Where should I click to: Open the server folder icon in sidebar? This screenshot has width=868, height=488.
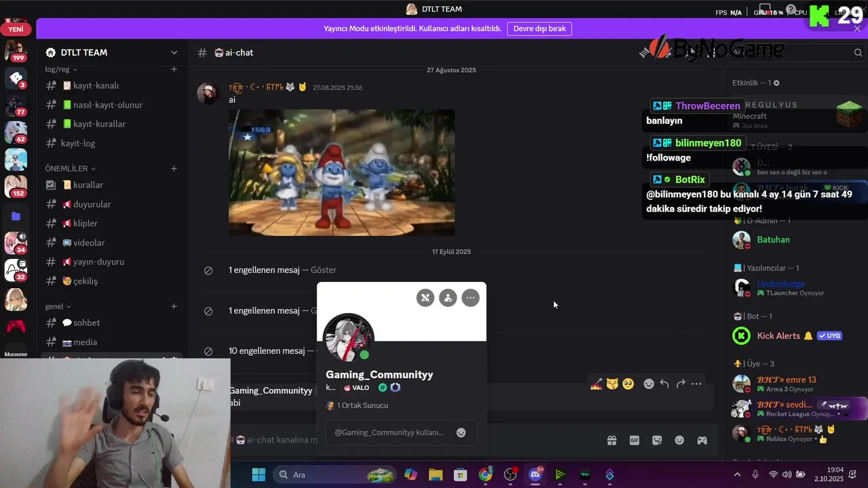coord(16,216)
